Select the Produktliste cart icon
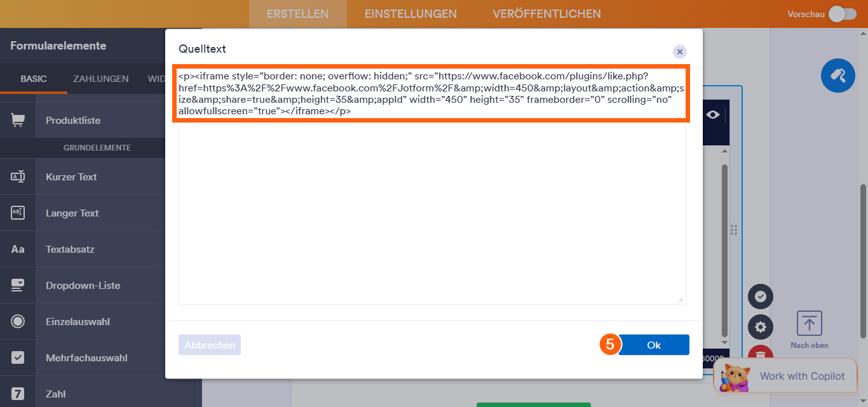Screen dimensions: 868x407 click(18, 120)
